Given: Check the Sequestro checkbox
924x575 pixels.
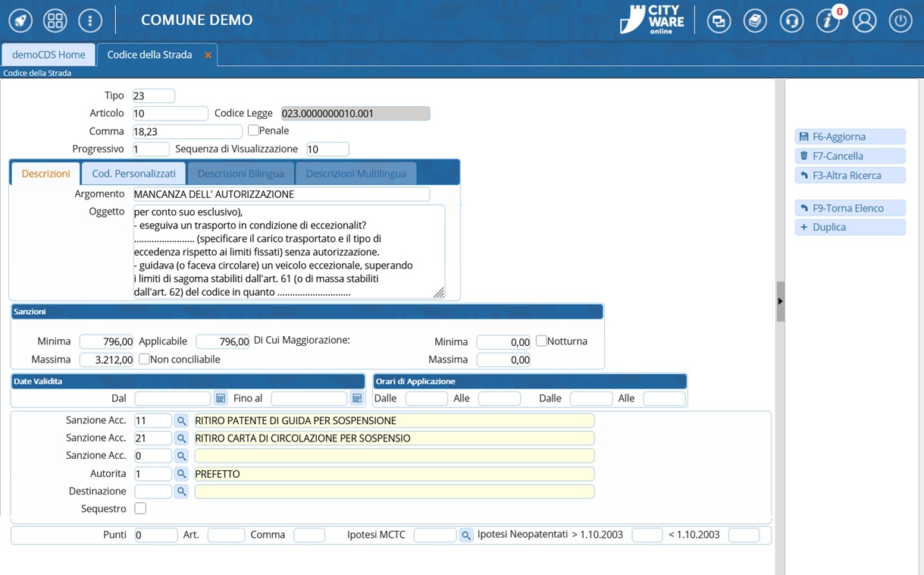Looking at the screenshot, I should [x=140, y=508].
